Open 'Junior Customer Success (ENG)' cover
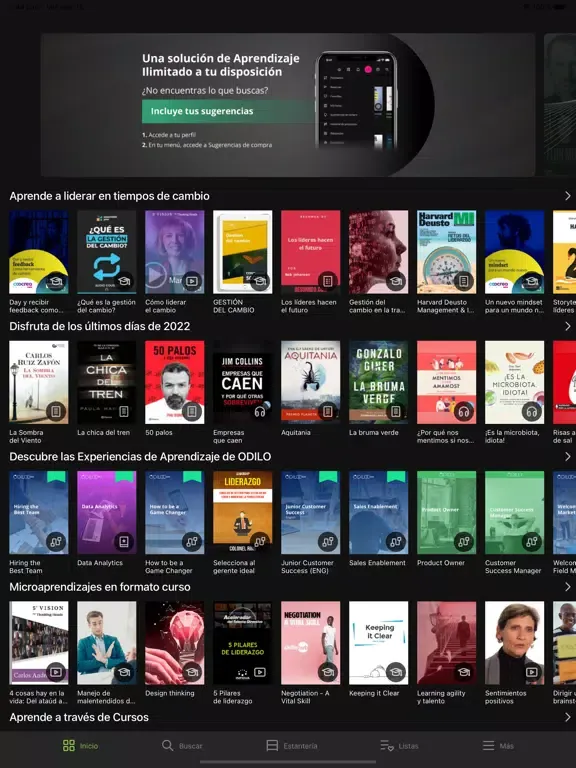 pyautogui.click(x=311, y=512)
